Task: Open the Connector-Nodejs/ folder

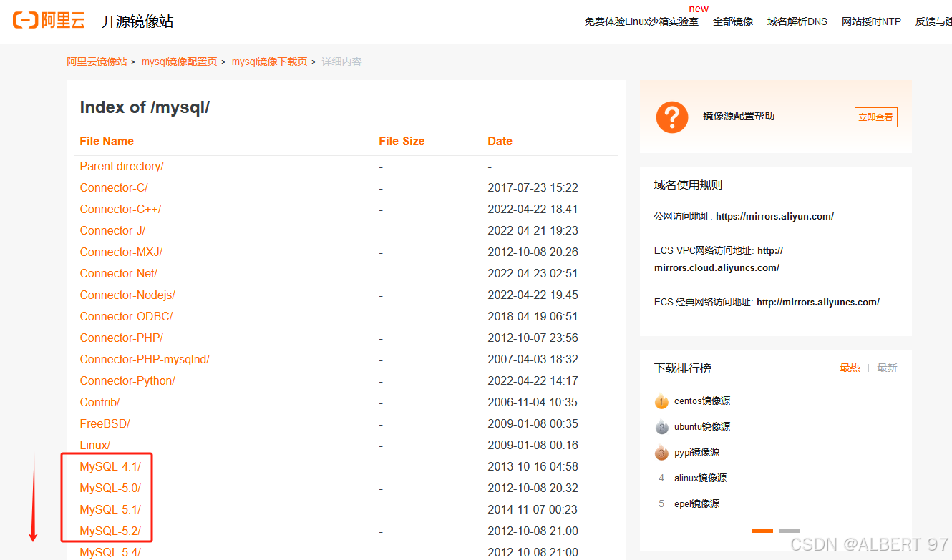Action: pos(127,295)
